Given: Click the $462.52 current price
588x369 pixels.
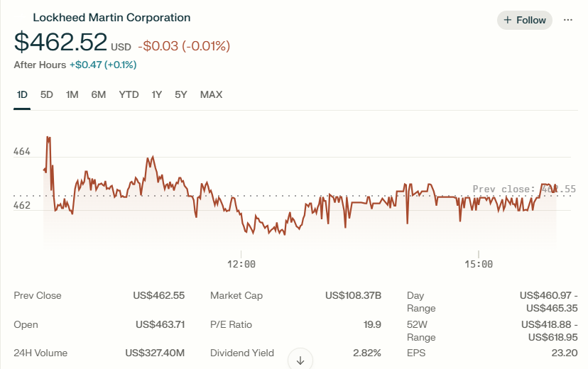Looking at the screenshot, I should click(x=61, y=42).
